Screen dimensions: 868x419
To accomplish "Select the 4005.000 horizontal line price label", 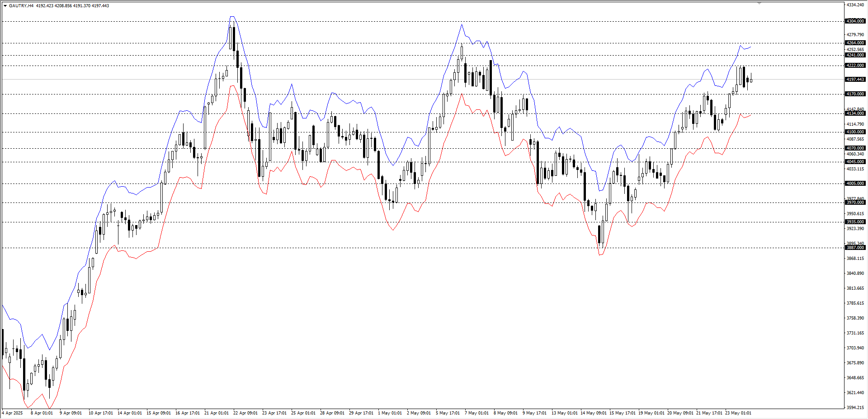I will [x=855, y=184].
